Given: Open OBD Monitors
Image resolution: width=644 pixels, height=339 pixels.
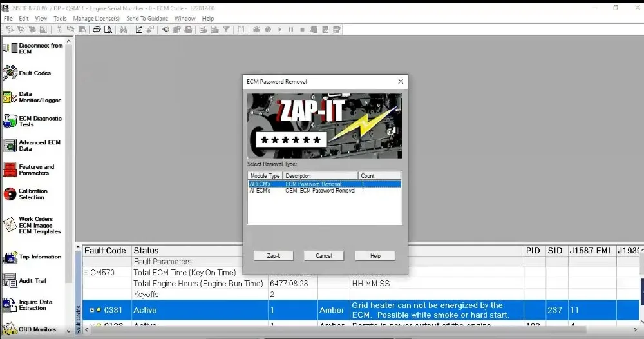Looking at the screenshot, I should 29,329.
